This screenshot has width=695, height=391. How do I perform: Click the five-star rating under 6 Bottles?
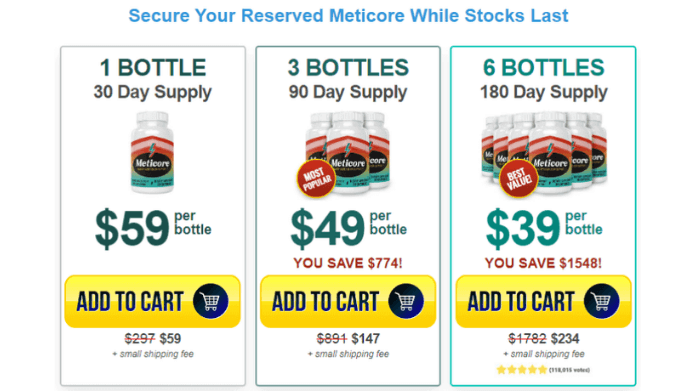point(522,370)
